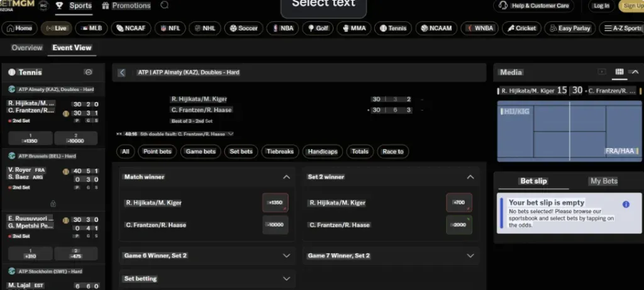Click the trophy Sports icon
Screen dimensions: 644x290
click(60, 5)
